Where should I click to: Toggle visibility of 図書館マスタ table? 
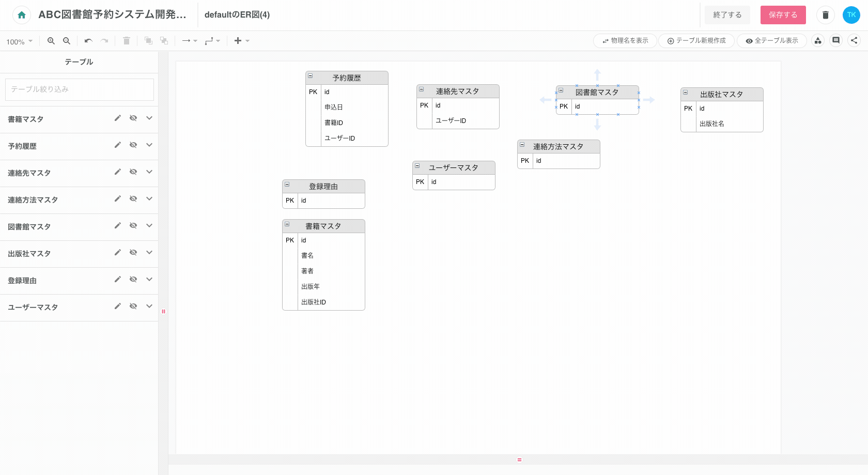point(133,226)
